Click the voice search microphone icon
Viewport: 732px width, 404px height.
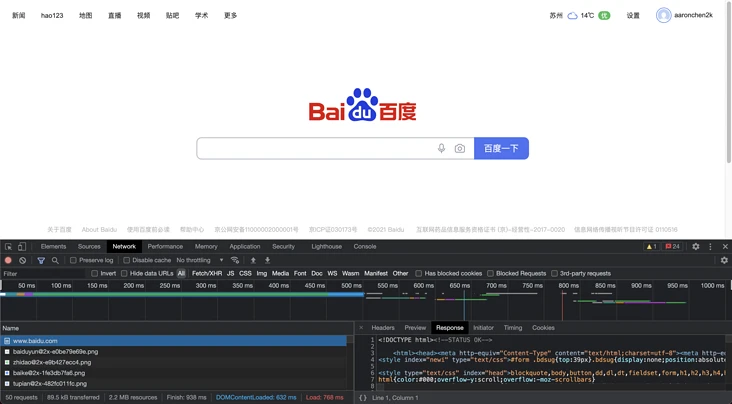click(x=441, y=149)
